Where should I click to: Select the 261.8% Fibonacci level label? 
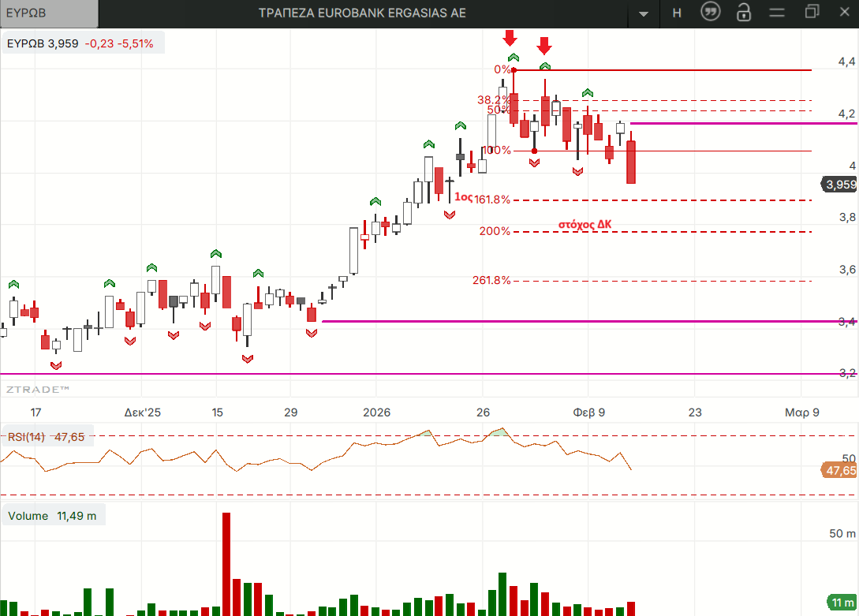pyautogui.click(x=492, y=280)
